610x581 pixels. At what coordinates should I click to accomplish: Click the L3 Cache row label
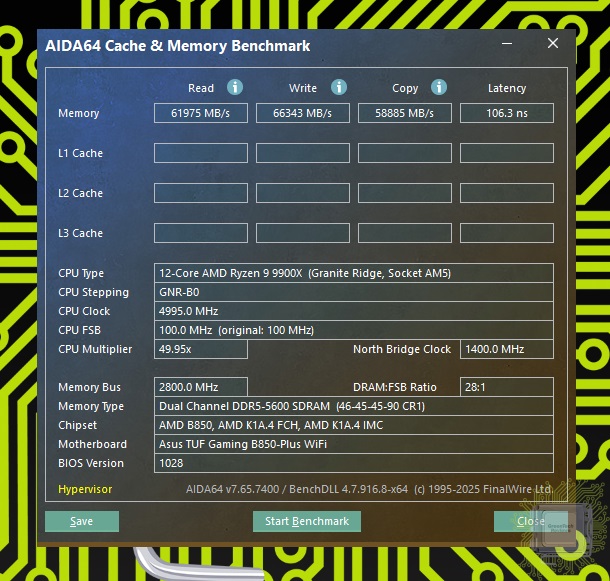pos(81,233)
